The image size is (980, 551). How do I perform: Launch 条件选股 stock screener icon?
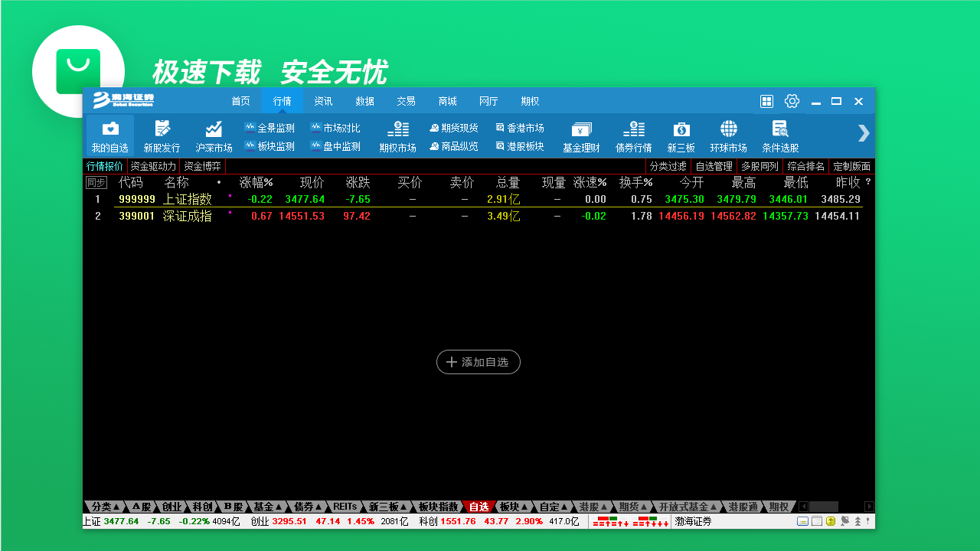tap(780, 135)
